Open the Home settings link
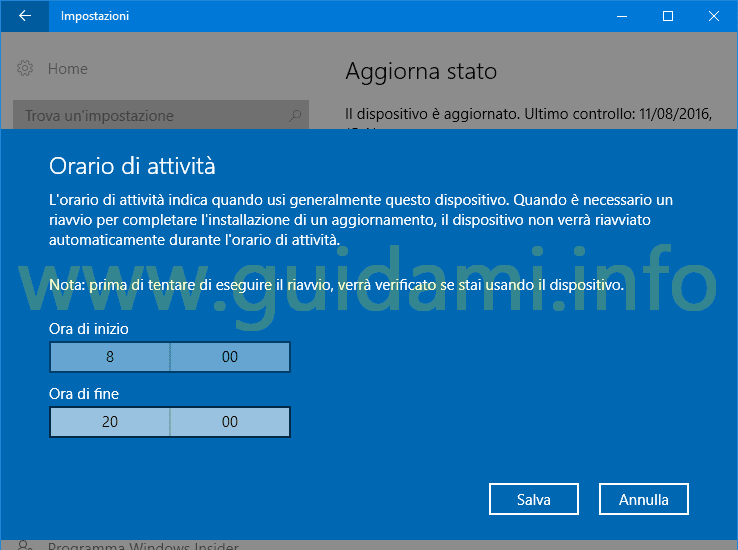 (68, 69)
